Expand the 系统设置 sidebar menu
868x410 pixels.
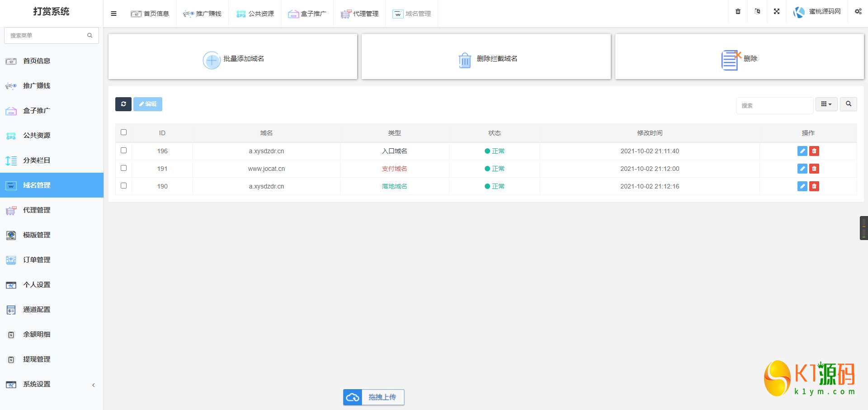pos(50,384)
